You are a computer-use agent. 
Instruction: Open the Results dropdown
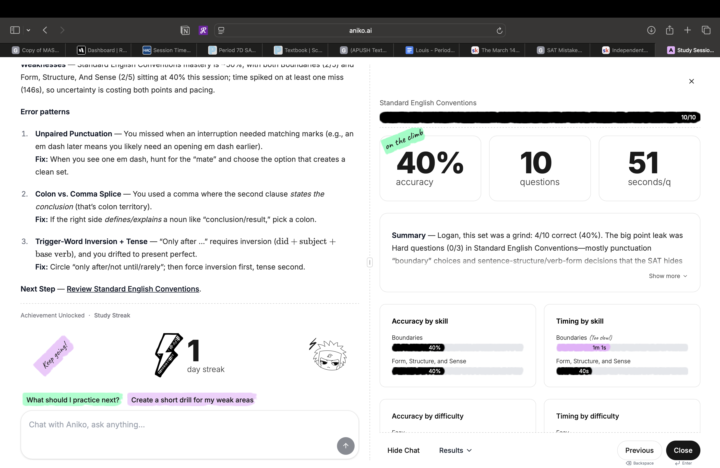[x=455, y=450]
